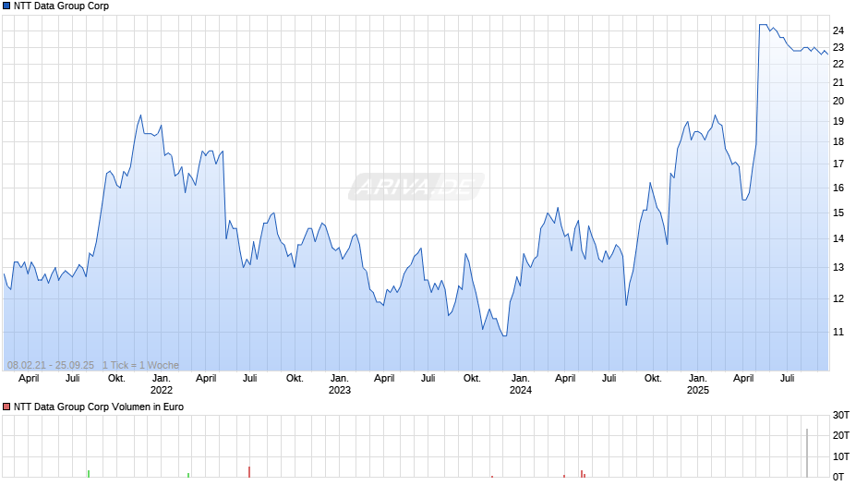Screen dimensions: 868x486
Task: Select the 'NTT Data Group Corp Volumen in Euro' label
Action: tap(99, 407)
